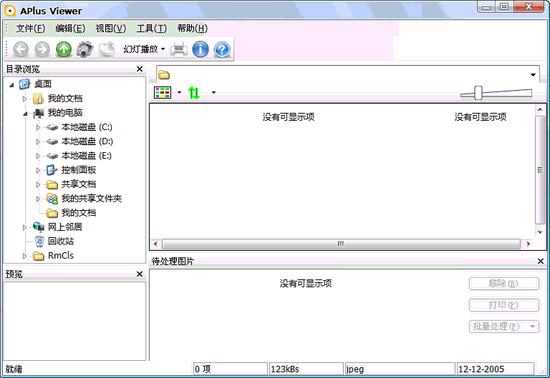Screen dimensions: 550x378
Task: Click the horizontal scrollbar thumb
Action: pyautogui.click(x=341, y=244)
